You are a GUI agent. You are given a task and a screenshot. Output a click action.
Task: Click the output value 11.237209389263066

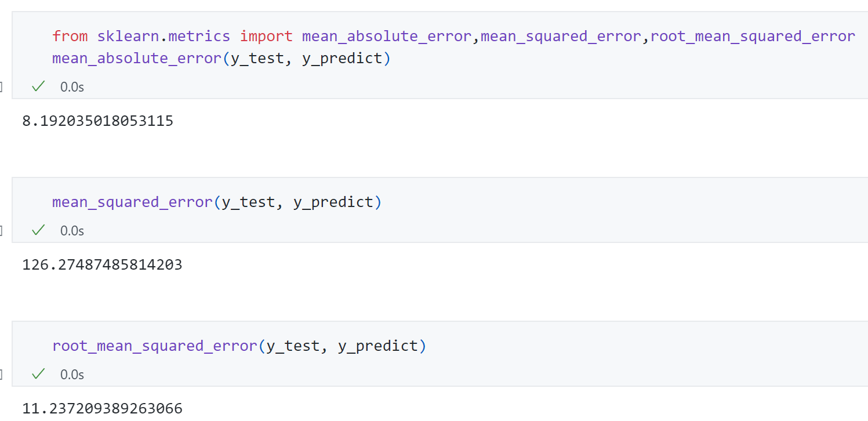pos(102,408)
